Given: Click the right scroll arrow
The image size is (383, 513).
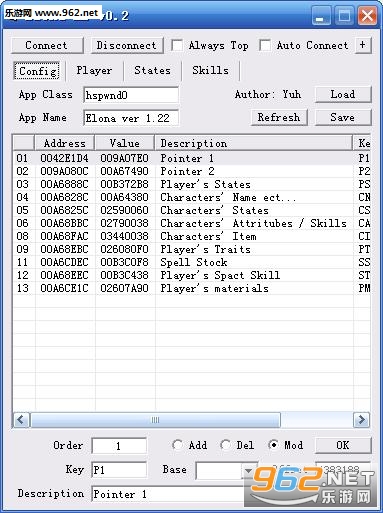Looking at the screenshot, I should pyautogui.click(x=361, y=419).
